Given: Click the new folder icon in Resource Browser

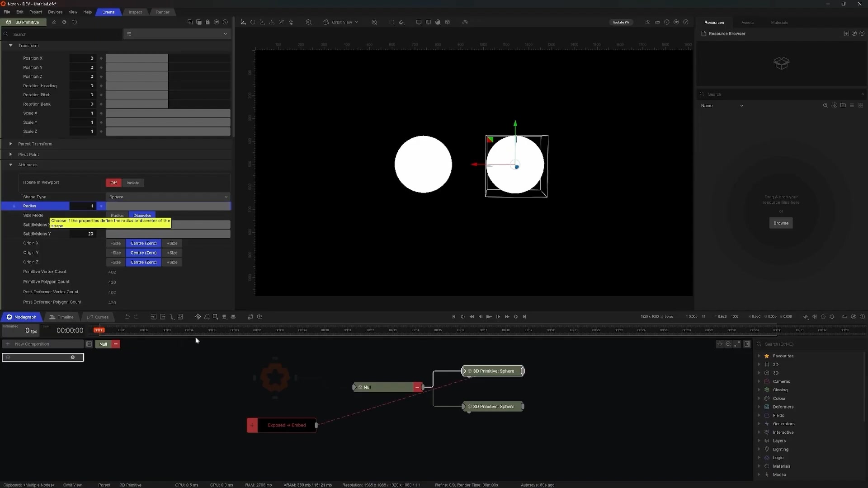Looking at the screenshot, I should coord(843,106).
